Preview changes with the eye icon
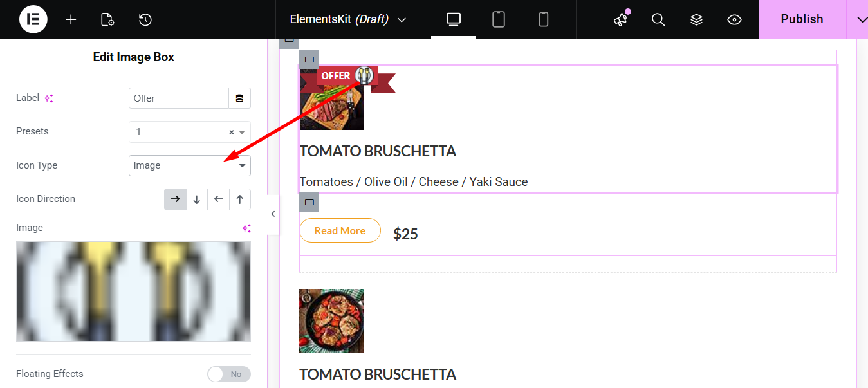 (734, 19)
